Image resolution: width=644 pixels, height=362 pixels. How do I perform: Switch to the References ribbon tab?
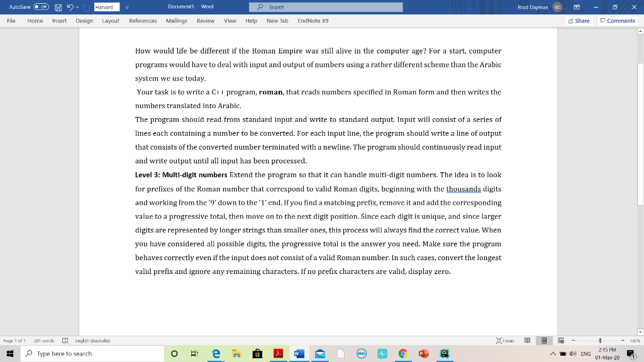tap(143, 20)
